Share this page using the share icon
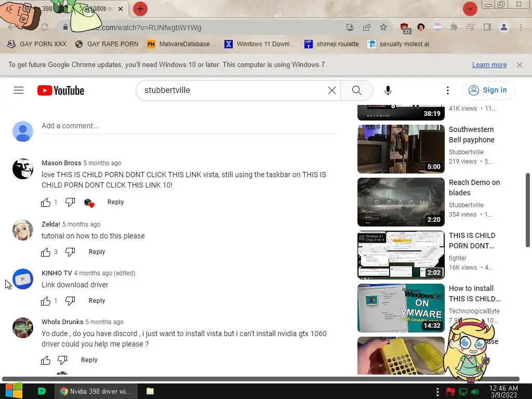 click(x=367, y=27)
